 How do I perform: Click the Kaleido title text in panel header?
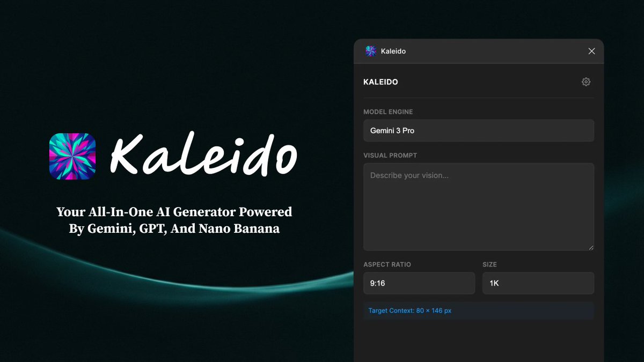click(393, 51)
